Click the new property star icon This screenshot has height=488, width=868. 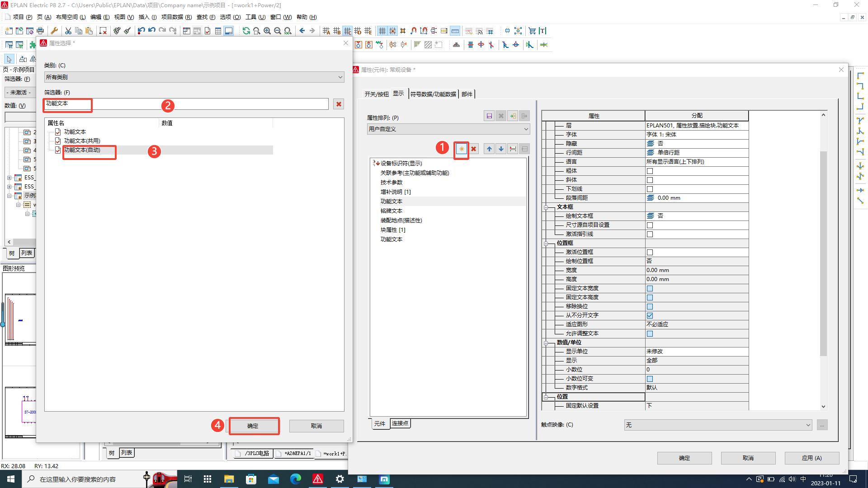(461, 149)
